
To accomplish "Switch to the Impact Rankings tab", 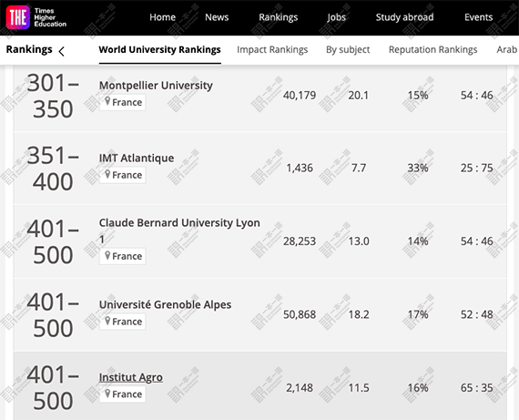I will tap(272, 50).
